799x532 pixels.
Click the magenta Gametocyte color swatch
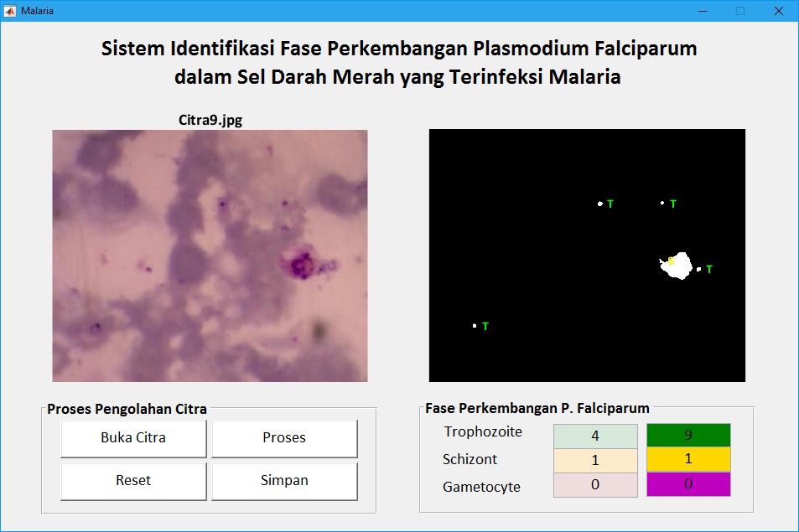(687, 484)
